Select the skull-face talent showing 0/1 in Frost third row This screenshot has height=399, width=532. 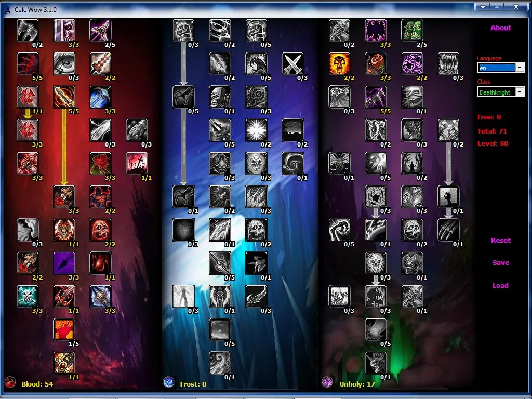(x=220, y=97)
